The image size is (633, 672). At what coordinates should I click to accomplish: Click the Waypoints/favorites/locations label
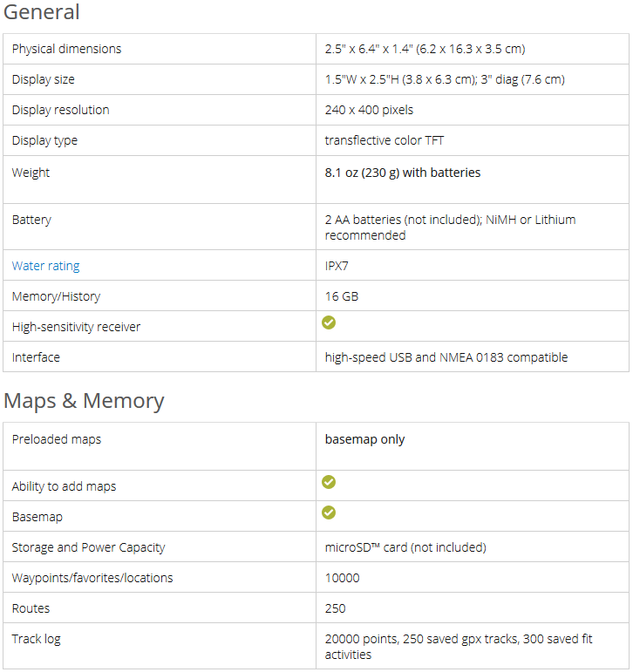coord(92,578)
